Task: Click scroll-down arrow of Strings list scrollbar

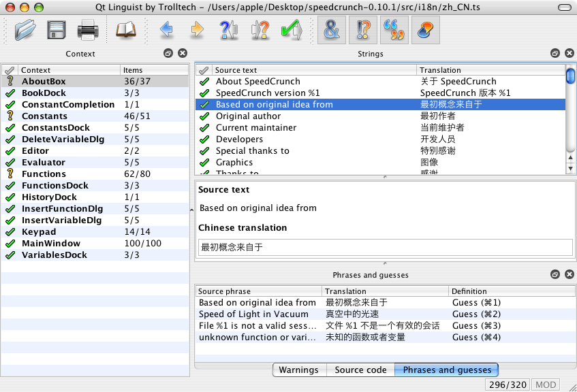Action: [x=570, y=169]
